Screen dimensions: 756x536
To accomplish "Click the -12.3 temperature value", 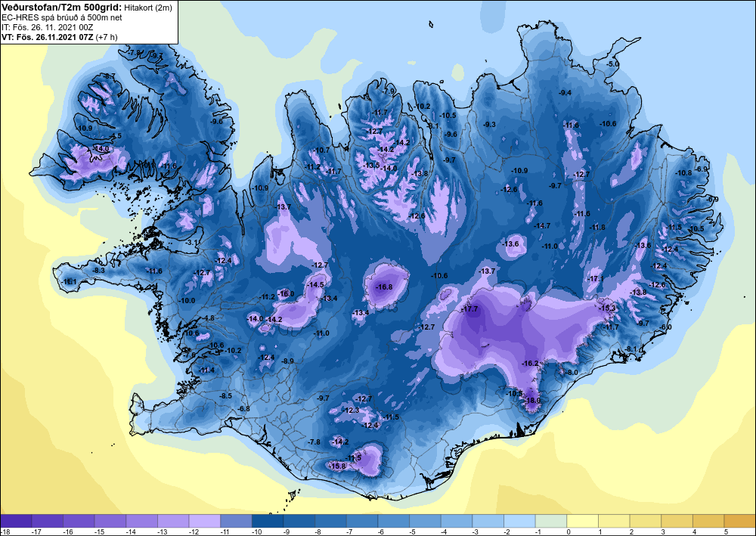I will pos(352,411).
